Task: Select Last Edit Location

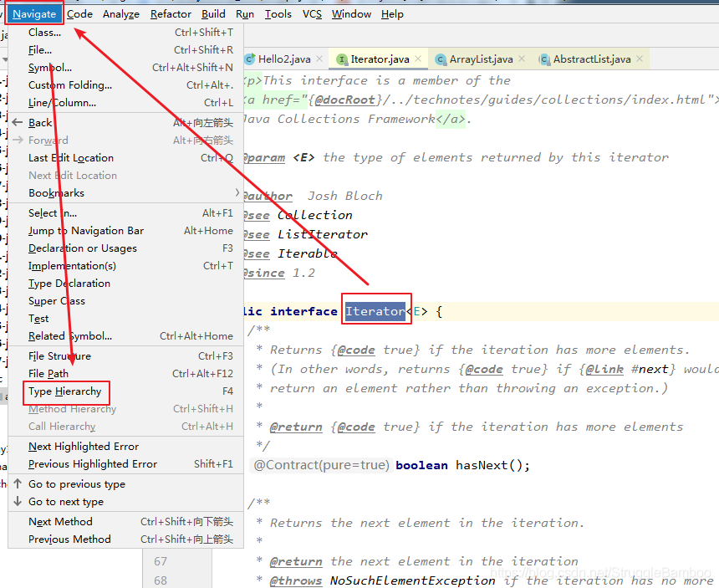Action: click(x=126, y=158)
